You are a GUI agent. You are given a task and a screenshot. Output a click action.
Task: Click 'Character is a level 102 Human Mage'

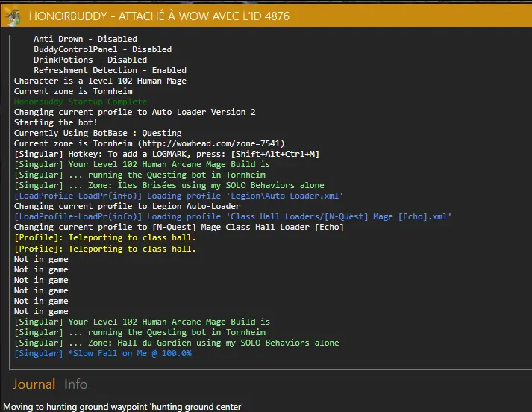(x=100, y=81)
